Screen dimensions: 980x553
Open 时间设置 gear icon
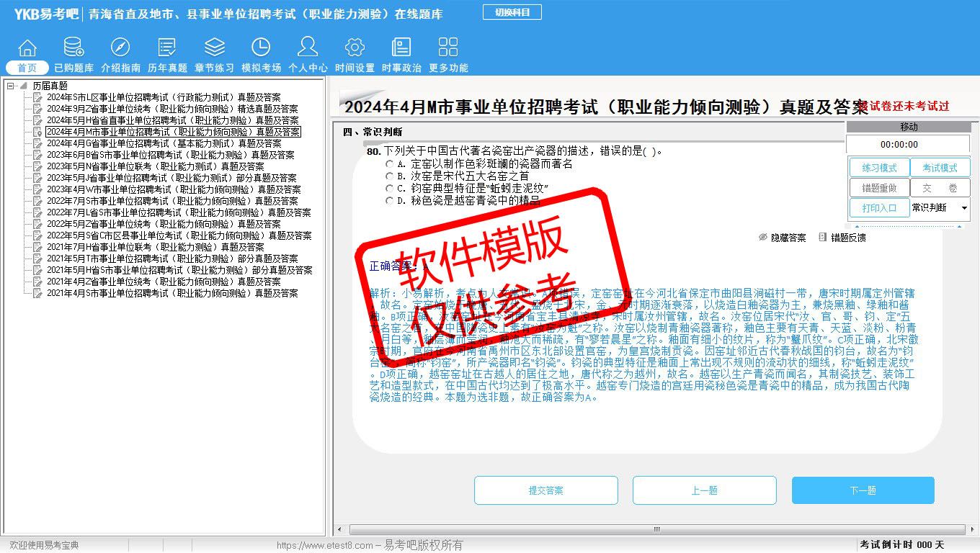[x=355, y=49]
